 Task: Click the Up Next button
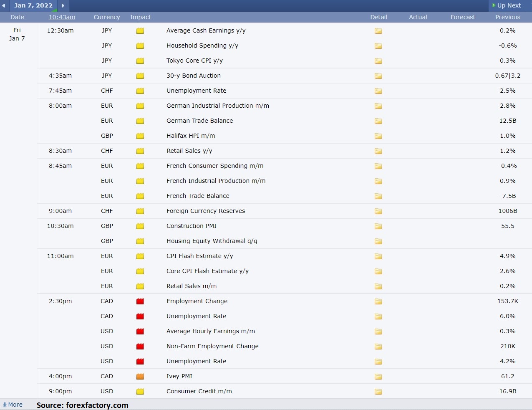coord(507,5)
